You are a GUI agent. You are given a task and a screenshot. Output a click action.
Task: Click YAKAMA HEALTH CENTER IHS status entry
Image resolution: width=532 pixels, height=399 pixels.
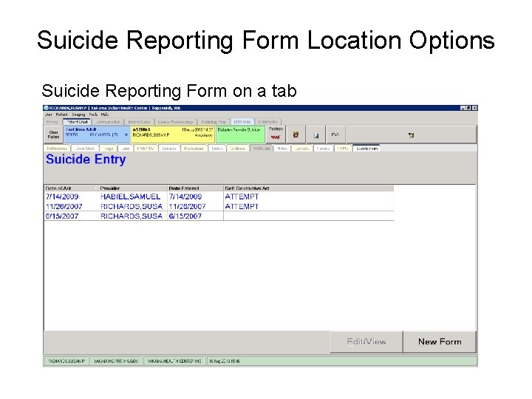[x=174, y=361]
